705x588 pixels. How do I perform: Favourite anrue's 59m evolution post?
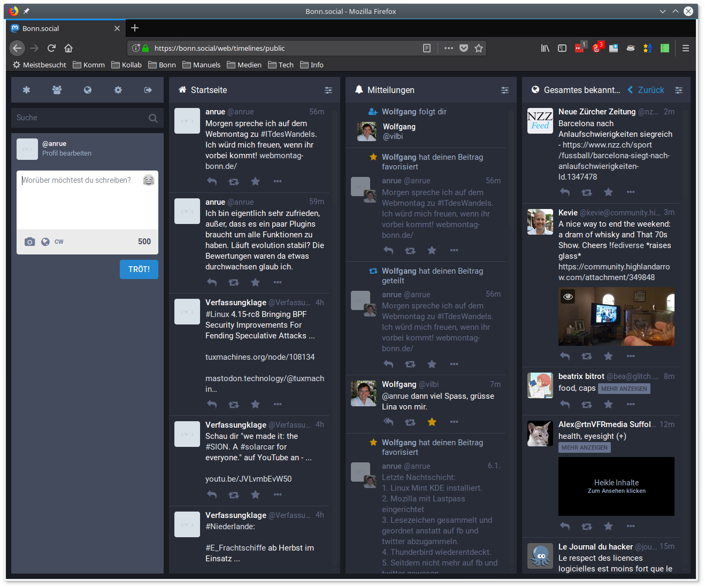tap(256, 282)
